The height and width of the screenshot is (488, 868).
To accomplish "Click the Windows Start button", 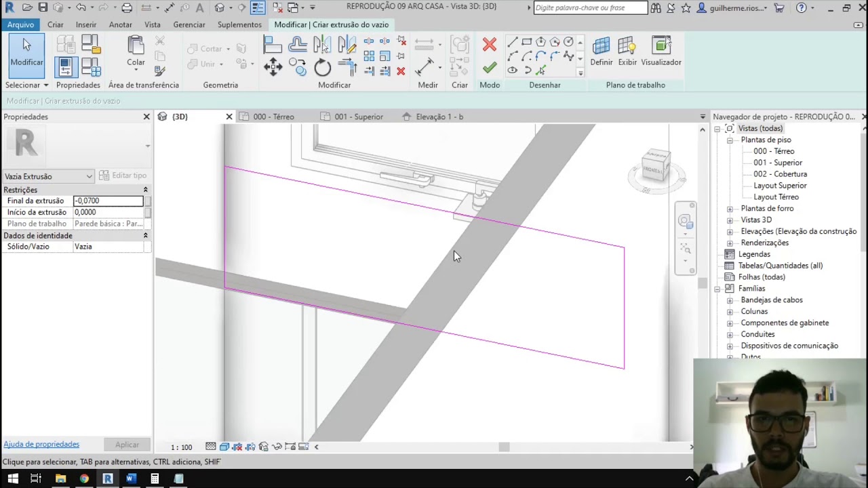I will pos(13,479).
